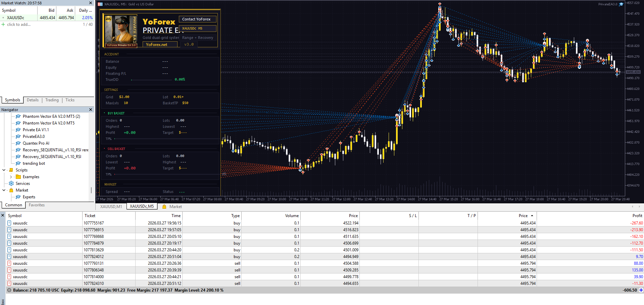Select buy order icon for ticket 1077755167

click(x=9, y=223)
